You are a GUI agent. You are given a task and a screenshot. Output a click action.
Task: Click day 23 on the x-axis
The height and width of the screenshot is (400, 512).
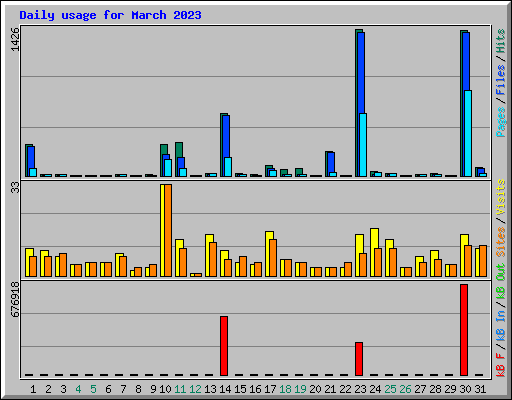(360, 389)
